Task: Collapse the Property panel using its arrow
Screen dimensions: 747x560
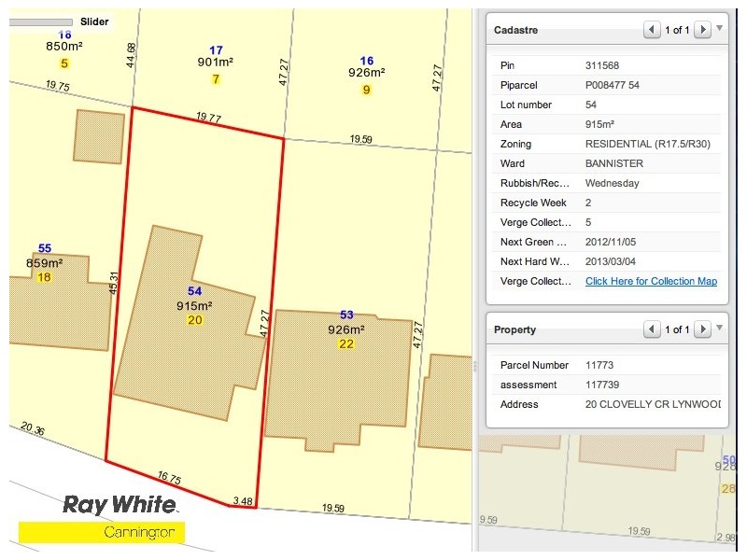Action: [719, 329]
